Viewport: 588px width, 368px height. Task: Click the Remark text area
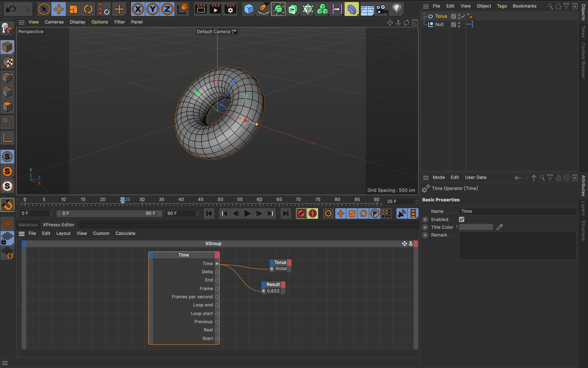pos(518,246)
